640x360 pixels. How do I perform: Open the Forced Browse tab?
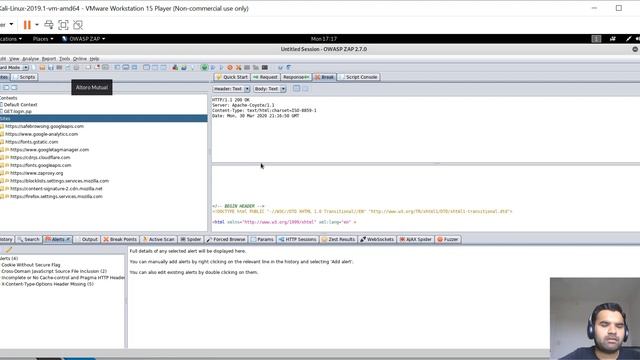(x=226, y=239)
